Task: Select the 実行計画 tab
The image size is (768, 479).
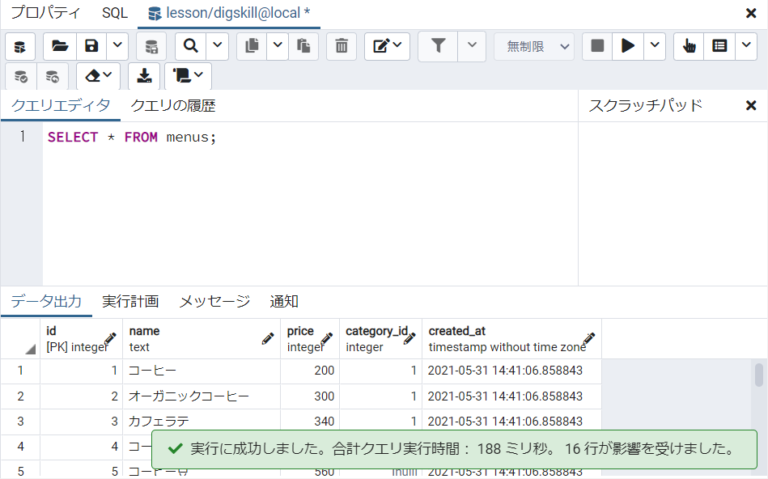Action: pos(130,301)
